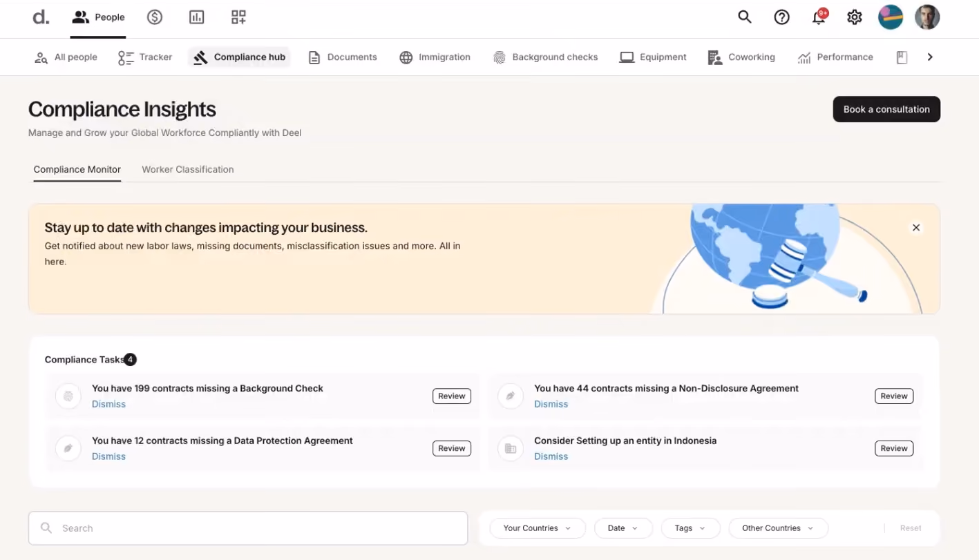Click the cut-off book icon after Performance
Viewport: 979px width, 560px height.
pos(902,57)
